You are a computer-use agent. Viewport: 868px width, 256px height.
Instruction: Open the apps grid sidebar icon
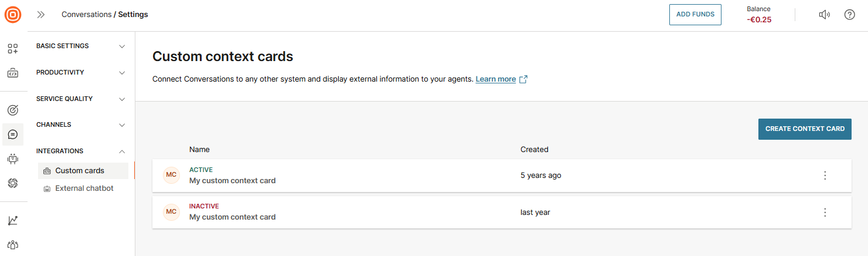pyautogui.click(x=13, y=49)
